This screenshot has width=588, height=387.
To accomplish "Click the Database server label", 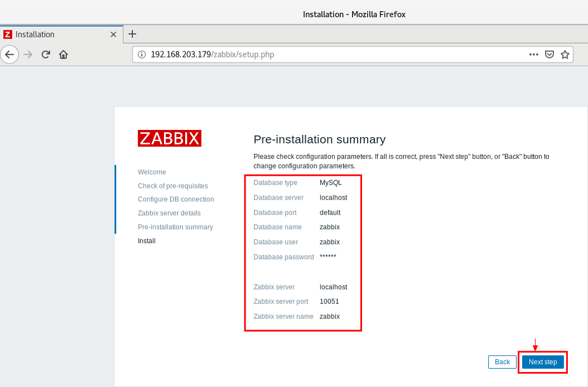I will point(278,197).
